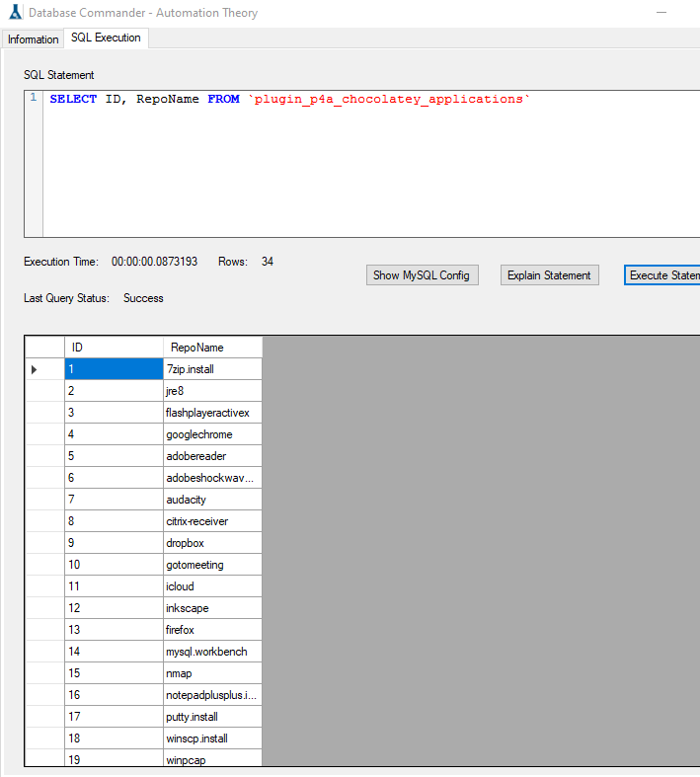Switch to the Information tab
Image resolution: width=700 pixels, height=777 pixels.
[34, 39]
